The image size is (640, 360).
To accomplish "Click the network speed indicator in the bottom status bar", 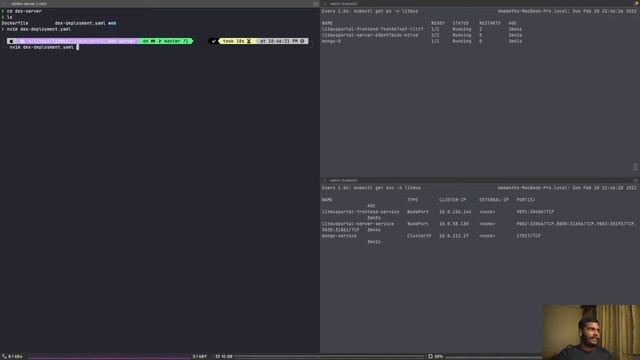I will click(12, 357).
